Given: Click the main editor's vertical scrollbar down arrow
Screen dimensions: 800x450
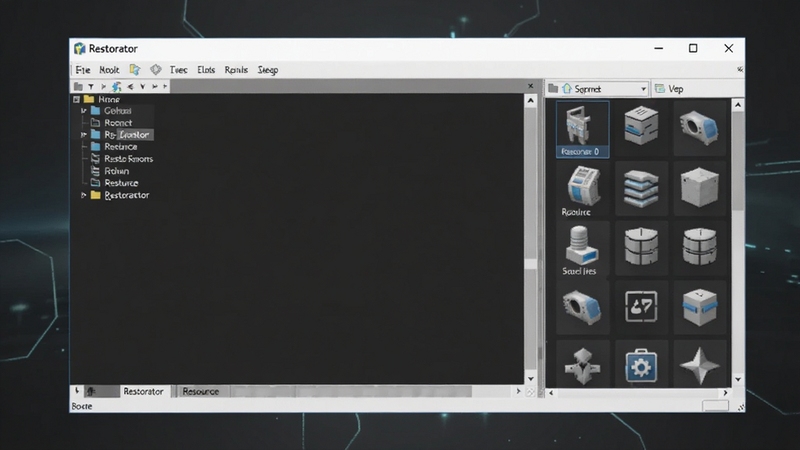Looking at the screenshot, I should 531,379.
